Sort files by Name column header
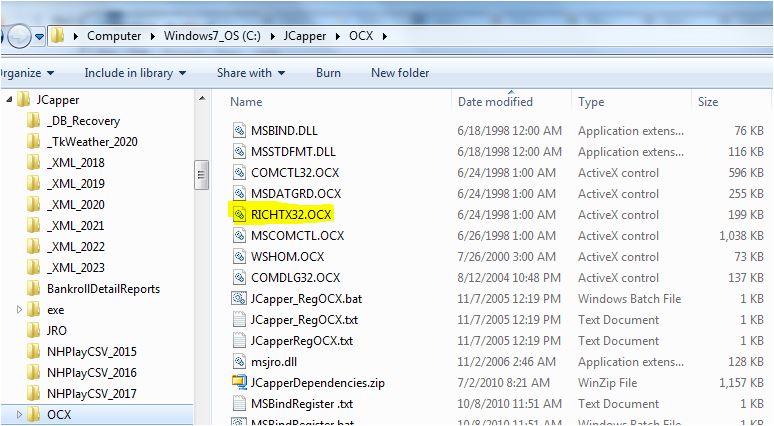774x426 pixels. (246, 102)
